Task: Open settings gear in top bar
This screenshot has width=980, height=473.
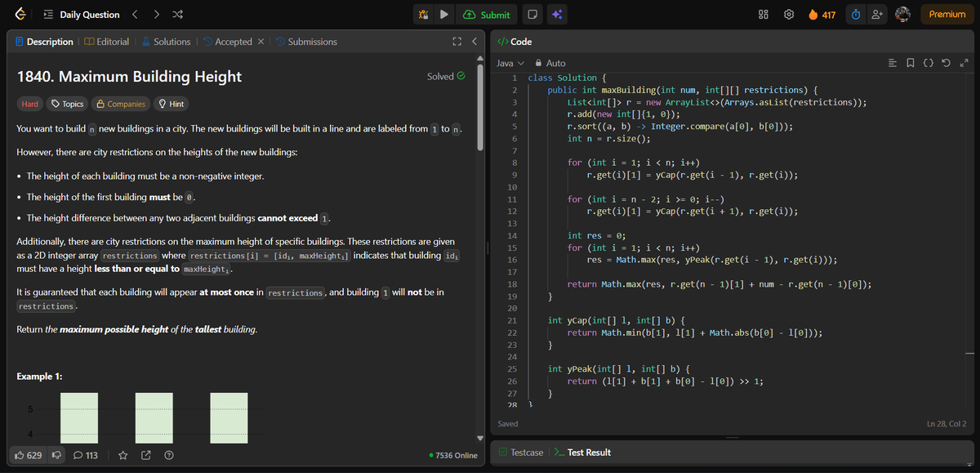Action: (x=789, y=15)
